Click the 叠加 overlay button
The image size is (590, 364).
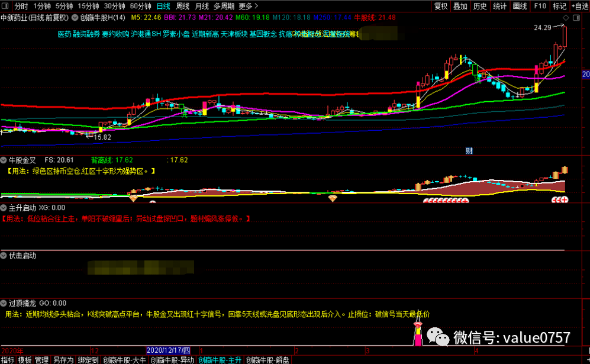click(x=460, y=6)
